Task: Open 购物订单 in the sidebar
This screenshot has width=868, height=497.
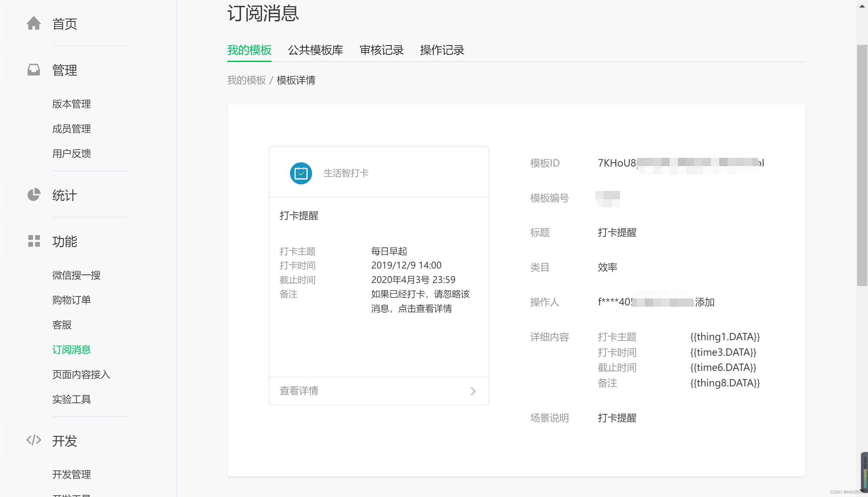Action: click(x=72, y=300)
